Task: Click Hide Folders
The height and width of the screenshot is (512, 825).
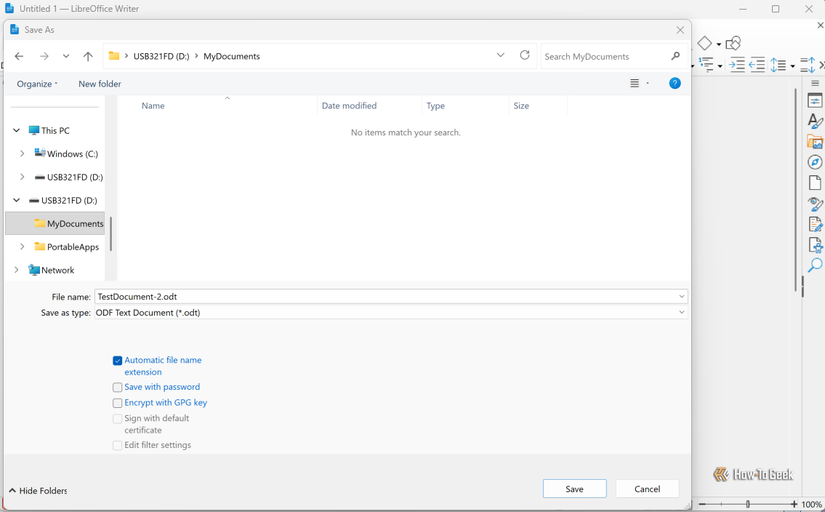Action: (38, 490)
